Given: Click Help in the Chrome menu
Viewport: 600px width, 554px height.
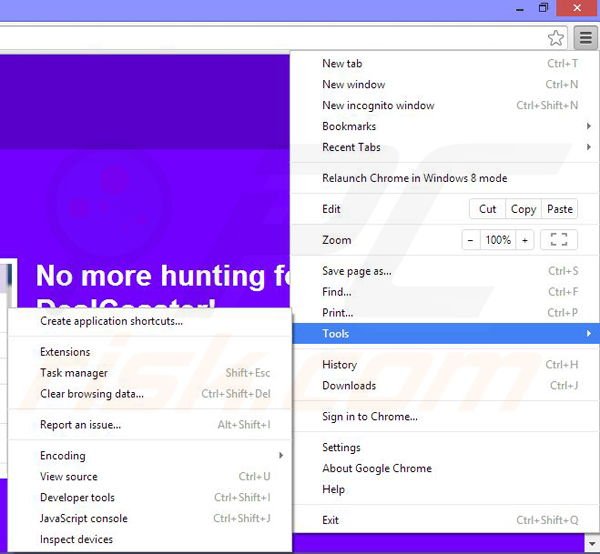Looking at the screenshot, I should point(445,489).
